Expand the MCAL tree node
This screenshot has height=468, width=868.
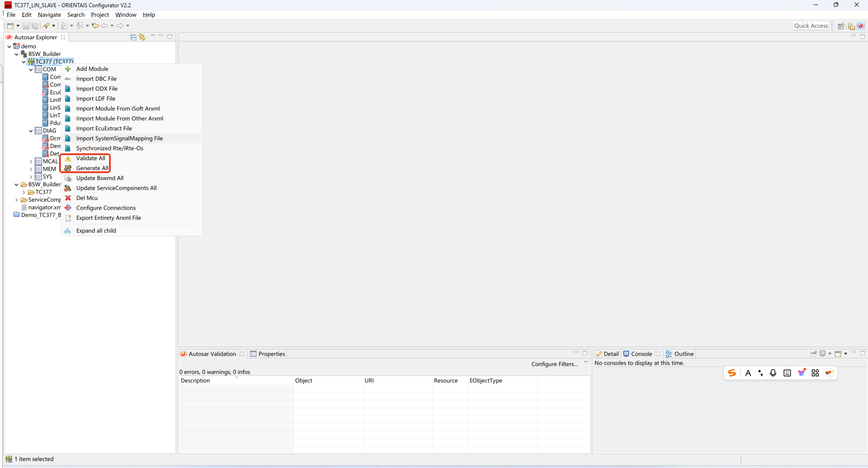tap(31, 161)
